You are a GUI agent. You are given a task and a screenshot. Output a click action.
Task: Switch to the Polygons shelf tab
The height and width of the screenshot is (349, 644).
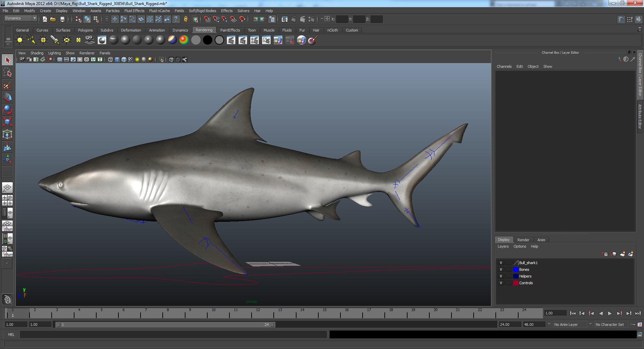[85, 30]
